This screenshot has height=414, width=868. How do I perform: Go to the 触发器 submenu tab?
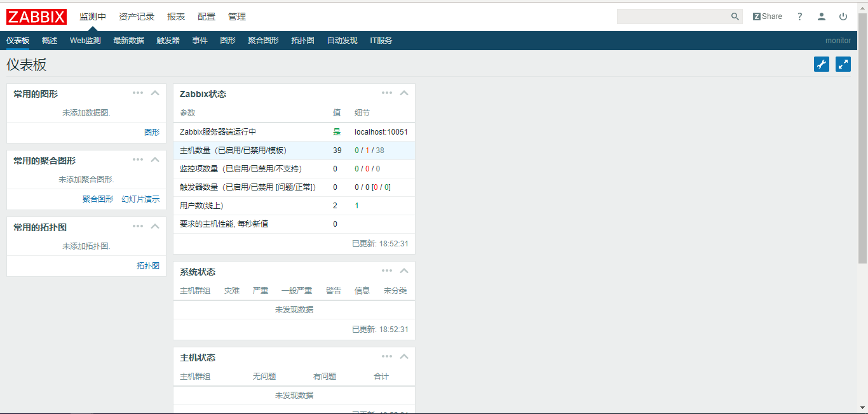tap(168, 41)
